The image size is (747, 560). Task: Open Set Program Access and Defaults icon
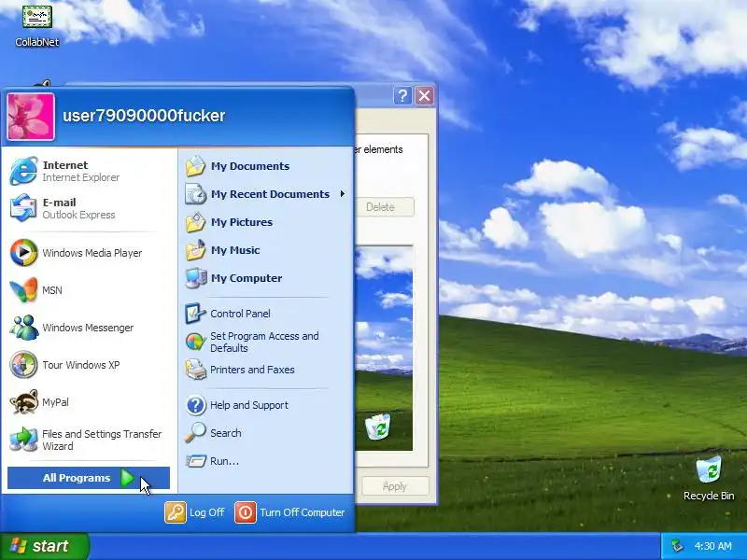coord(195,342)
